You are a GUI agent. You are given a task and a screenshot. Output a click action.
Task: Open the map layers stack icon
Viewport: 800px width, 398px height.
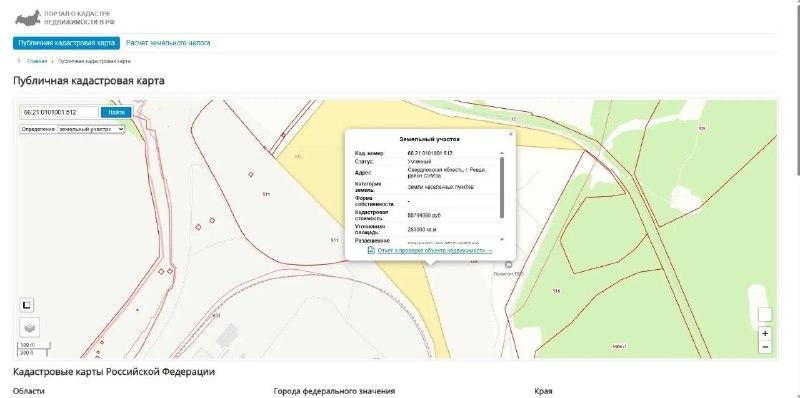click(x=29, y=328)
